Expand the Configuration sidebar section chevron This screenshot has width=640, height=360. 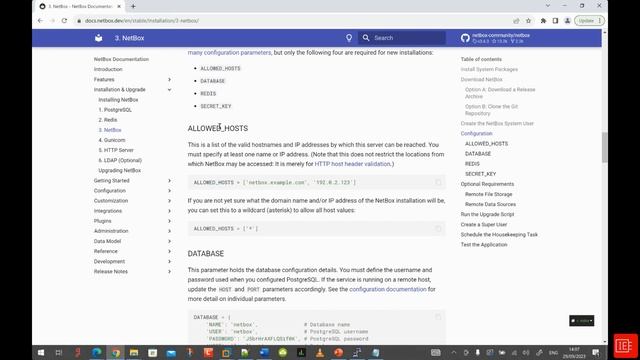[x=169, y=191]
